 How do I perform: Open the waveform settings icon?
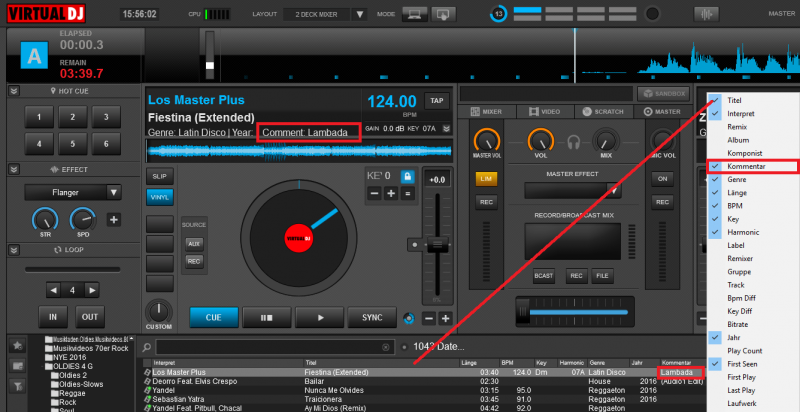point(707,14)
